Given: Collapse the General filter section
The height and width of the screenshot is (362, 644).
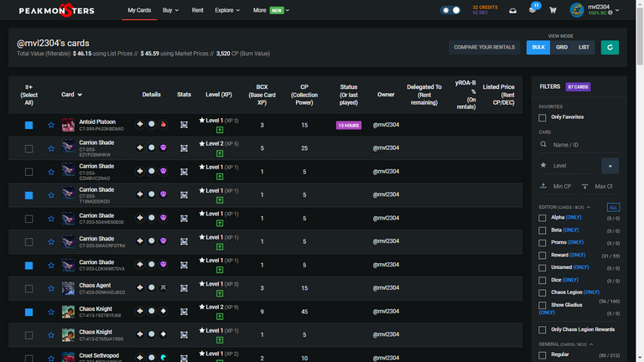Looking at the screenshot, I should [591, 344].
